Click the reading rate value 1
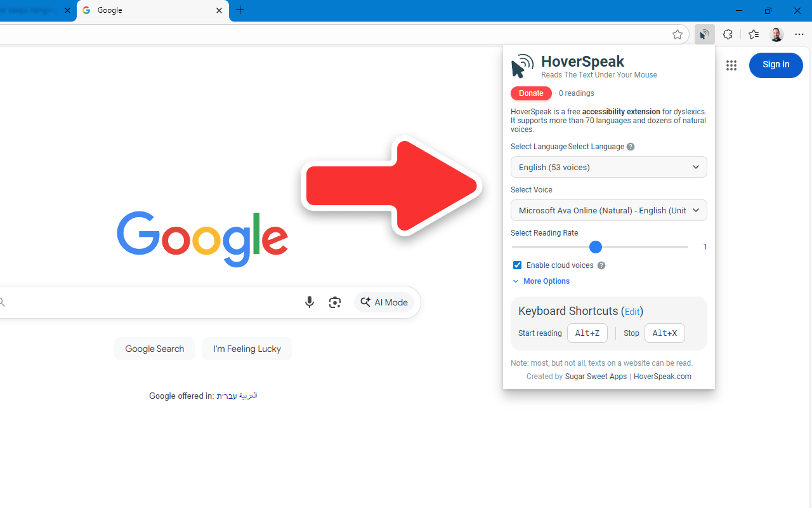 (x=705, y=247)
